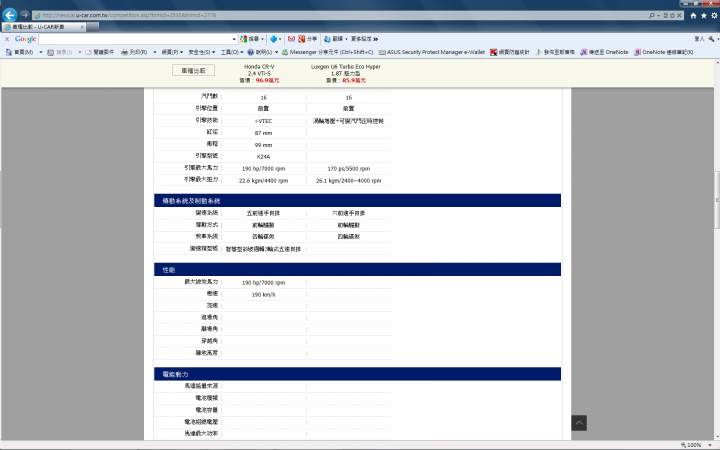The height and width of the screenshot is (450, 720).
Task: Click the blog publish toolbar button
Action: click(555, 52)
